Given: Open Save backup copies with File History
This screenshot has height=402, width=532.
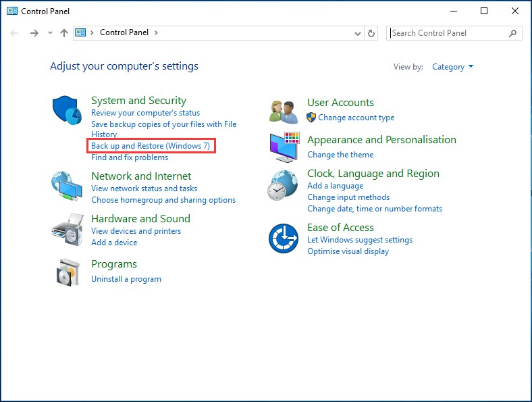Looking at the screenshot, I should [163, 129].
